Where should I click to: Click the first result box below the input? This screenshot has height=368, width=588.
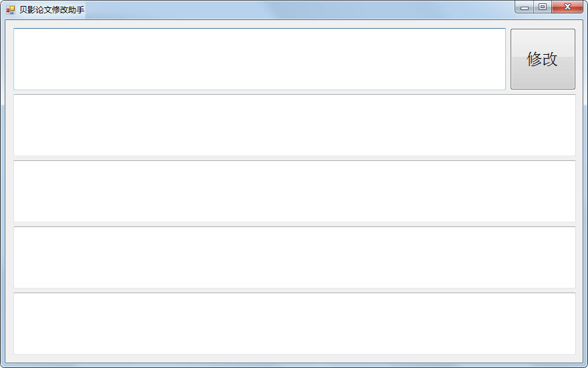pos(294,125)
